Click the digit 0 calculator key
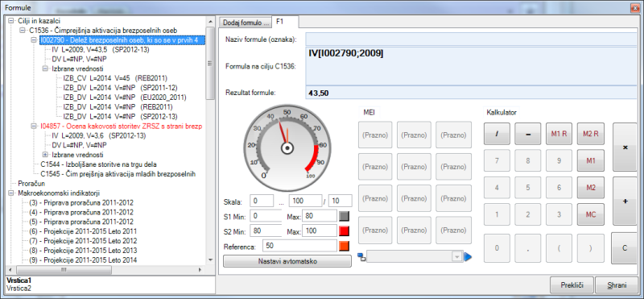The width and height of the screenshot is (644, 299). [x=497, y=248]
